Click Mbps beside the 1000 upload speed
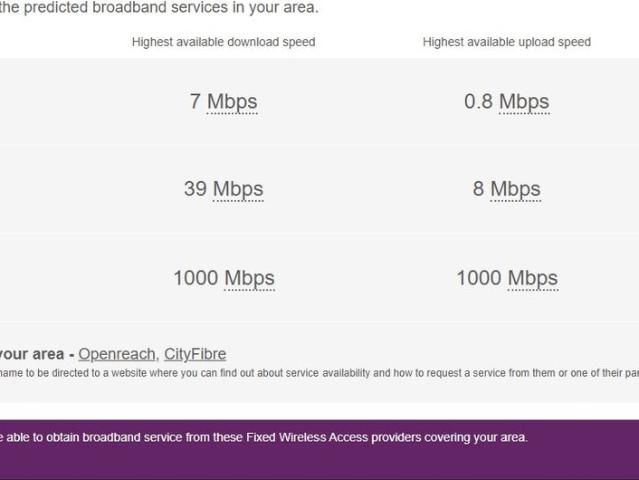 [x=532, y=278]
